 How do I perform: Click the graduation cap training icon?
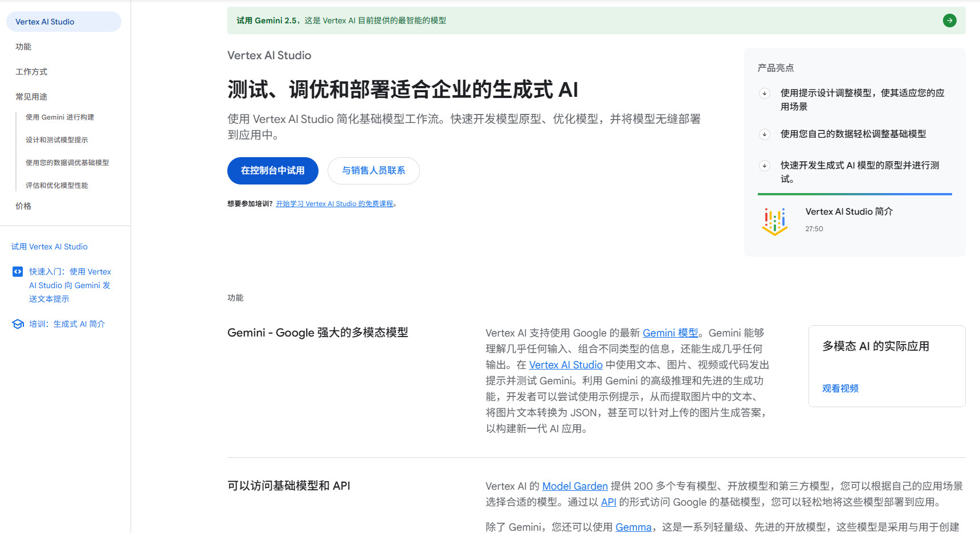[x=18, y=324]
